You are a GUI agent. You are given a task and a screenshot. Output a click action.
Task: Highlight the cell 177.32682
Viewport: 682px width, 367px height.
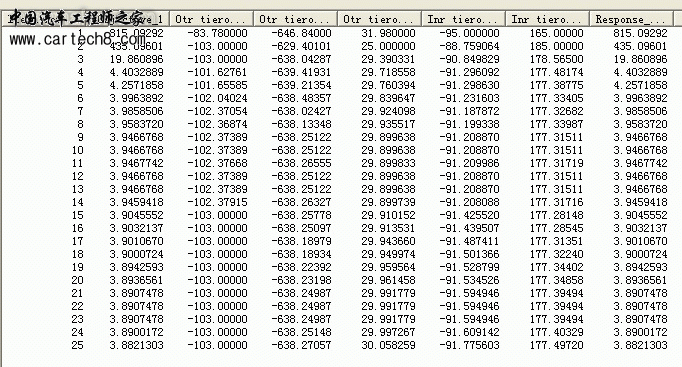coord(556,111)
